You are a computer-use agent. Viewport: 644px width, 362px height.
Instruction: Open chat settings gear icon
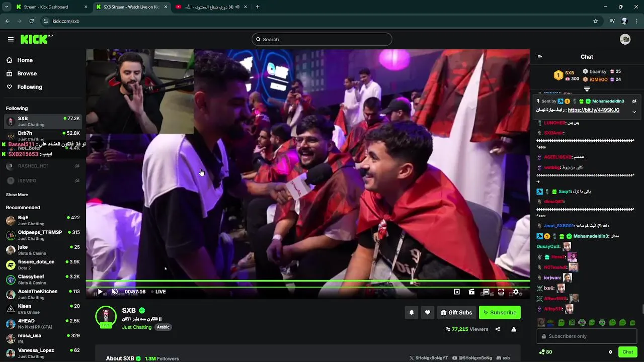coord(610,352)
